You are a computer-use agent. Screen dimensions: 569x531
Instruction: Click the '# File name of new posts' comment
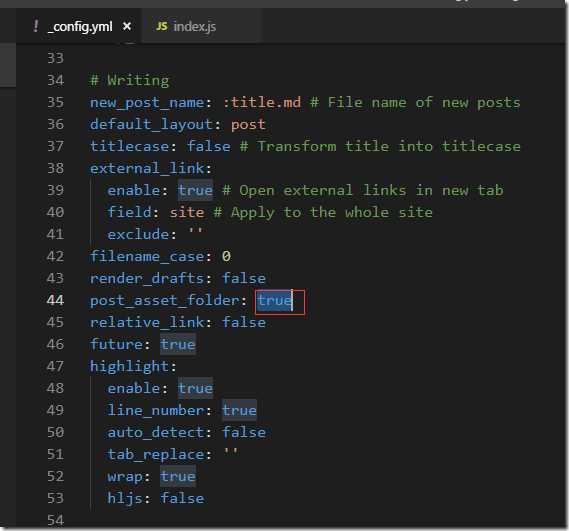coord(416,102)
